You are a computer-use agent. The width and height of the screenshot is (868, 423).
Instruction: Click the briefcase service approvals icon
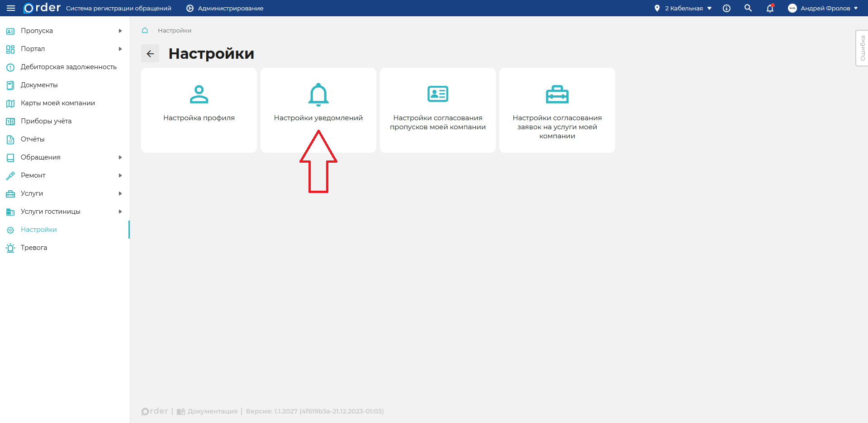click(x=557, y=94)
